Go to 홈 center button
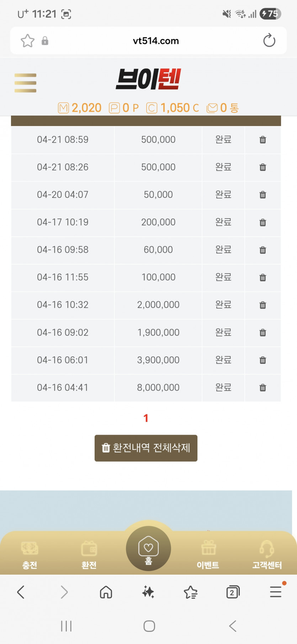 148,549
